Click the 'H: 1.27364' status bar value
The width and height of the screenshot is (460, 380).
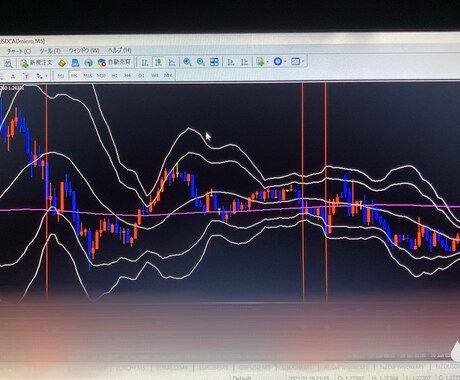click(x=385, y=378)
